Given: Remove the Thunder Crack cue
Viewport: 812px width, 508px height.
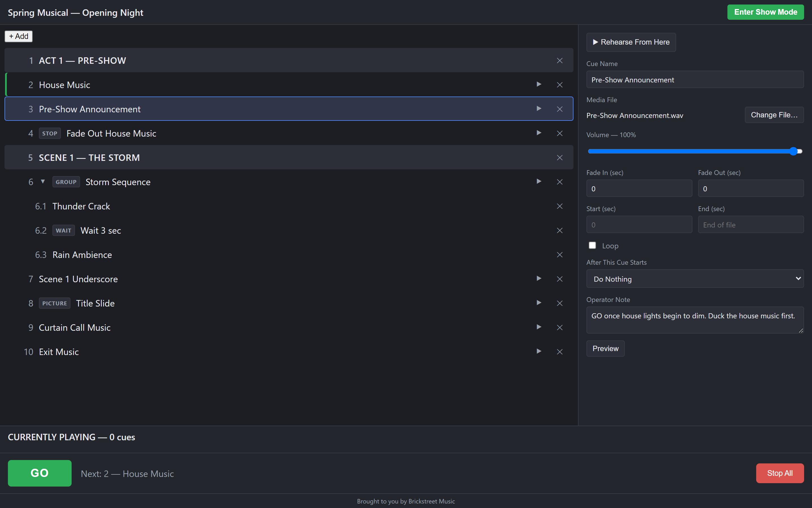Looking at the screenshot, I should (x=560, y=206).
